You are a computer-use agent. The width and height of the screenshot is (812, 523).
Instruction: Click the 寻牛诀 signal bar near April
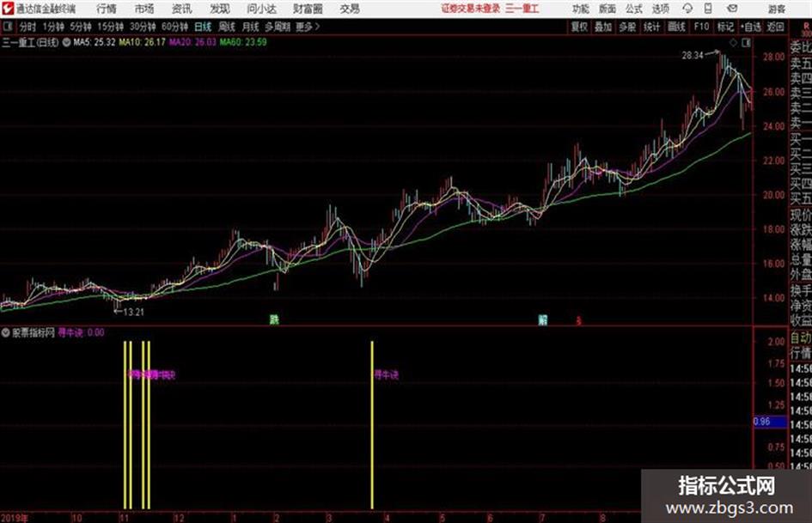point(372,424)
